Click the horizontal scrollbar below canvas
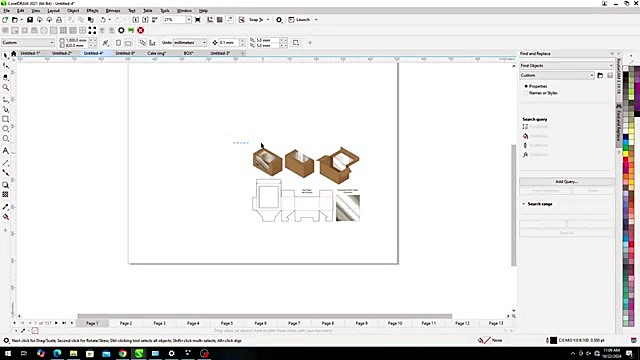The height and width of the screenshot is (360, 640). [x=264, y=316]
